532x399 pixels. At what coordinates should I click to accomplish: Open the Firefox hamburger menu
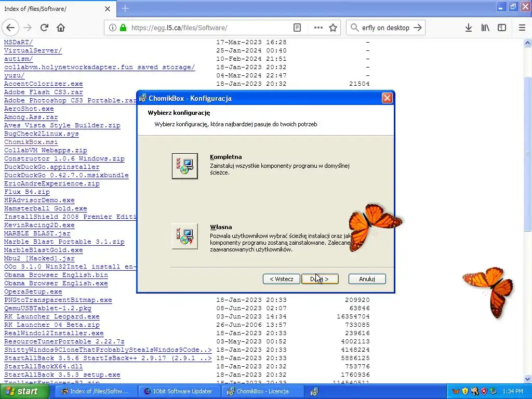pos(522,28)
